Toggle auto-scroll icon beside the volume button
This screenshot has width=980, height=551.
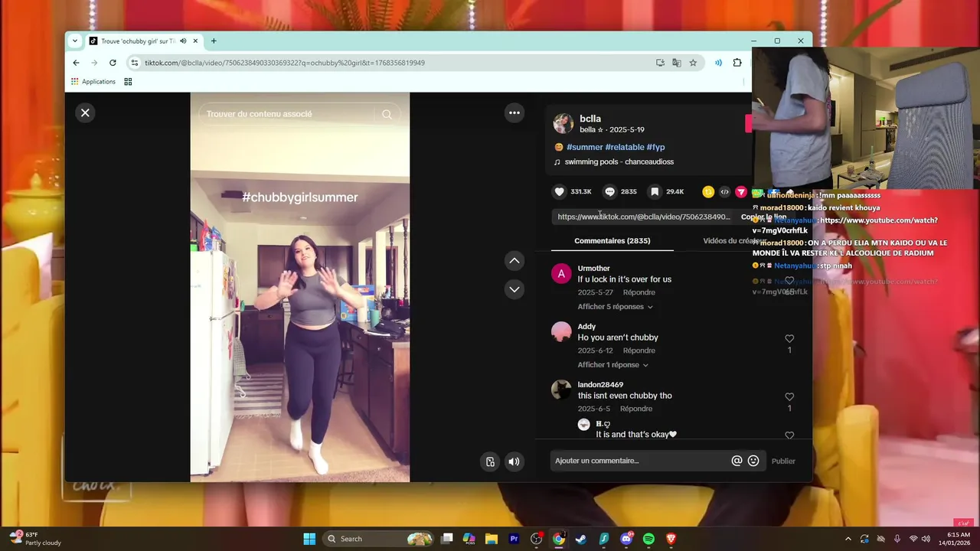(490, 461)
